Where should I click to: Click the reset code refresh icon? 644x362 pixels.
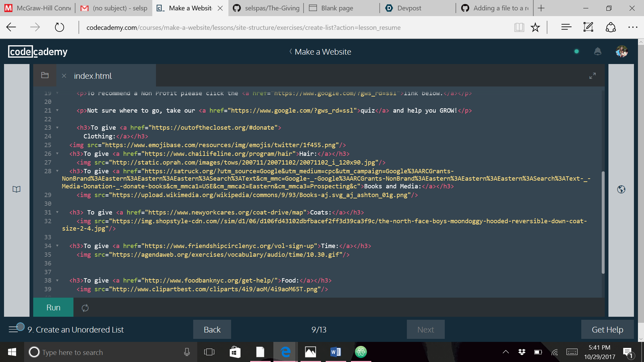[85, 308]
